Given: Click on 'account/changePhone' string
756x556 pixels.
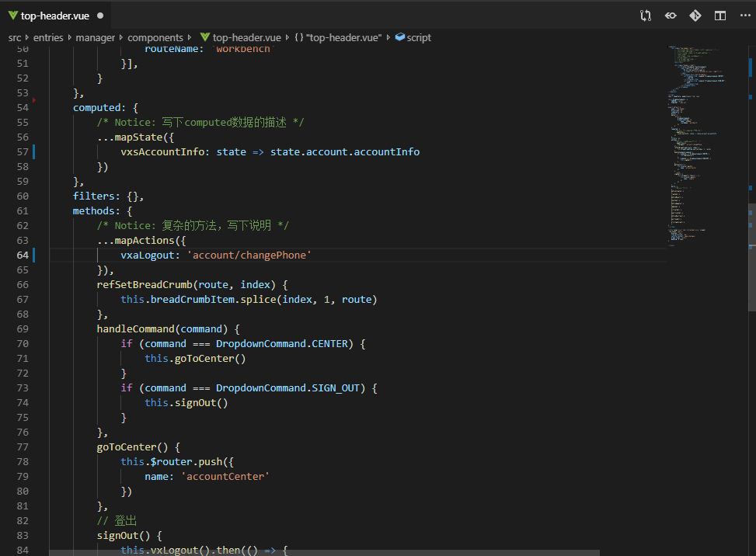Looking at the screenshot, I should [249, 255].
